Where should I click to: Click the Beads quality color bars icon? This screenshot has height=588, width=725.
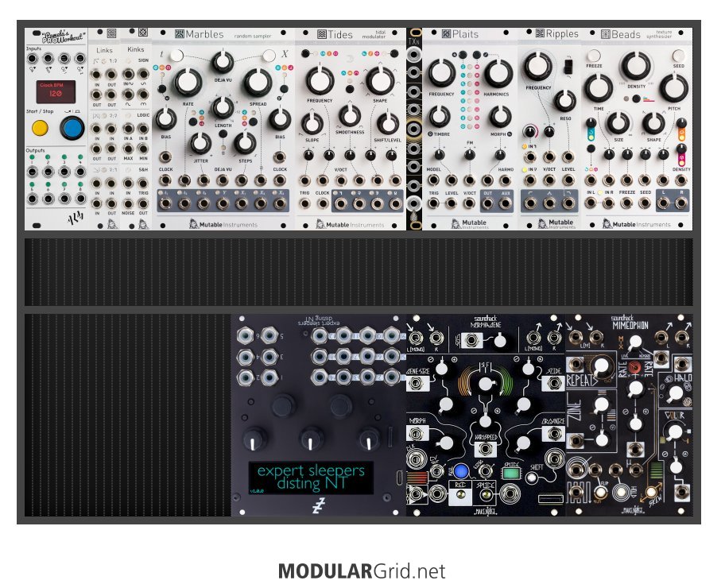649,99
